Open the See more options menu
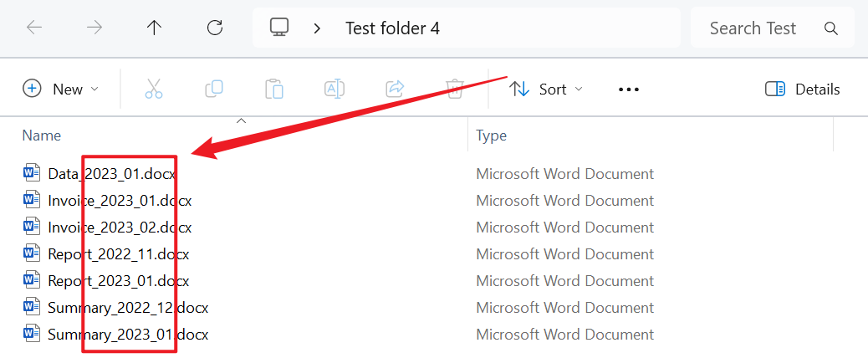868x358 pixels. [629, 89]
